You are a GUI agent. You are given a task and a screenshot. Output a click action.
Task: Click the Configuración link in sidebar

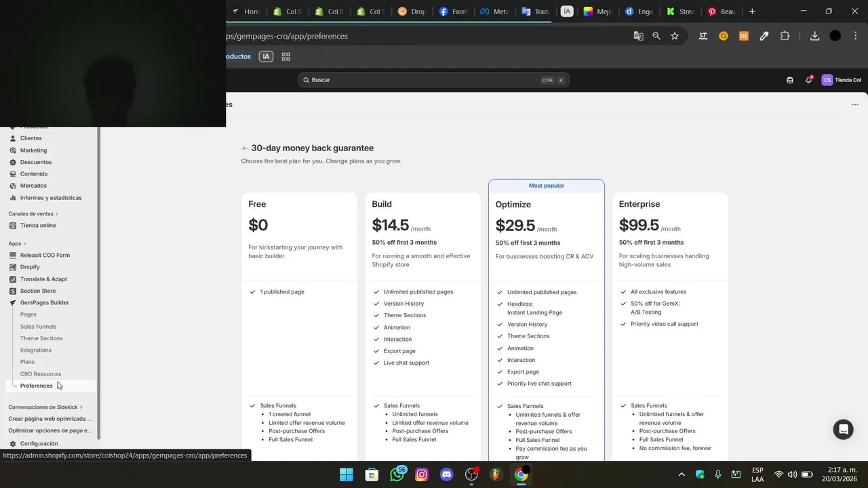(39, 444)
